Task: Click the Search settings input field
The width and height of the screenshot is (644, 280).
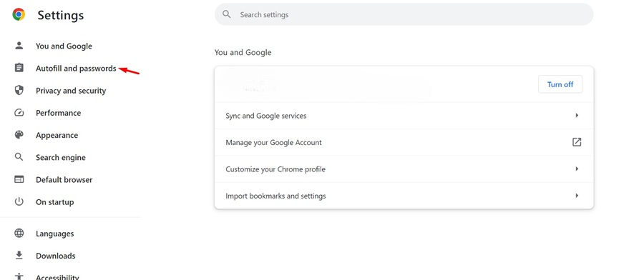Action: (404, 14)
